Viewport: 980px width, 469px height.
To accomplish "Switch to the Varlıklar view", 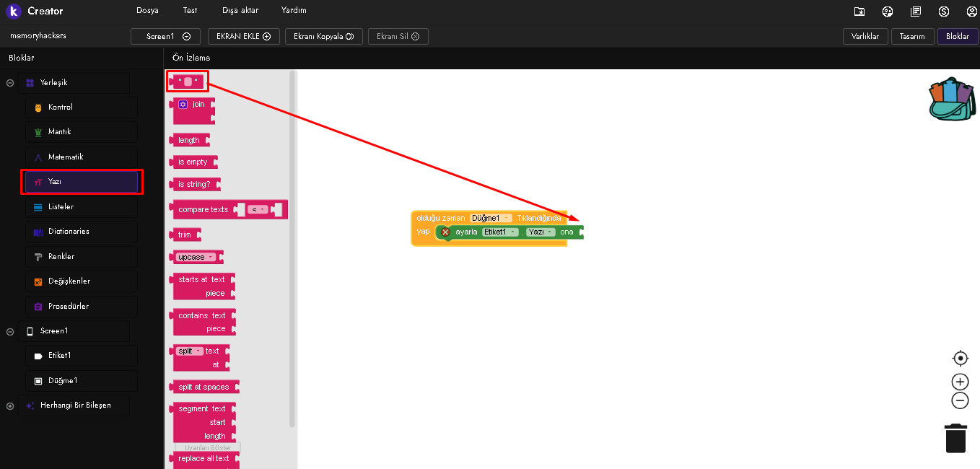I will coord(865,36).
